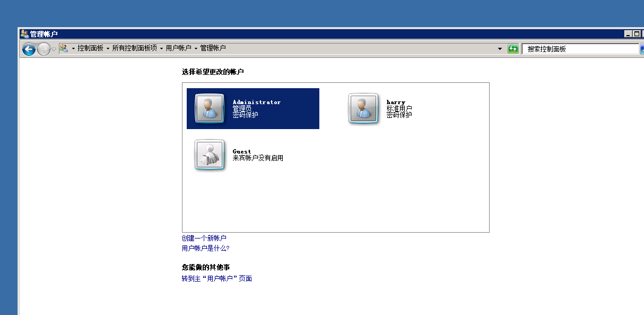Click the Forward navigation arrow button
Image resolution: width=644 pixels, height=315 pixels.
click(43, 49)
